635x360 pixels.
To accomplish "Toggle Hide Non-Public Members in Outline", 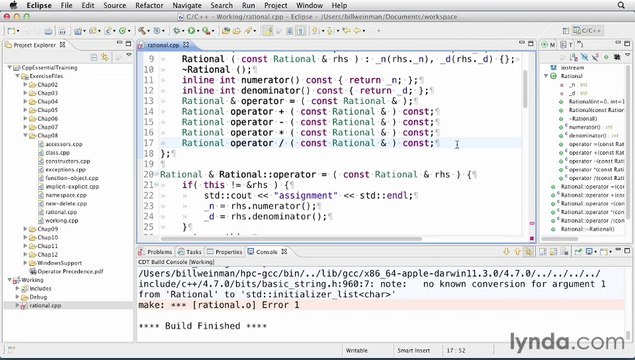I will [606, 57].
